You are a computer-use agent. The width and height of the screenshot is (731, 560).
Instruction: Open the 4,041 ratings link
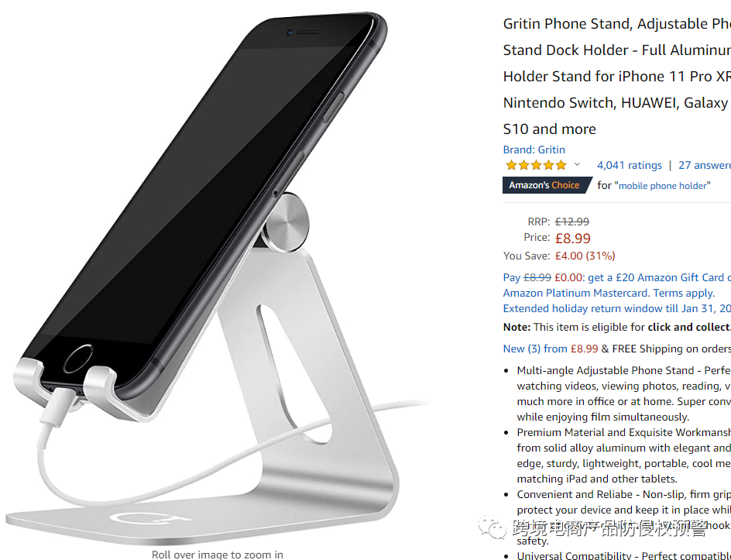(x=630, y=165)
